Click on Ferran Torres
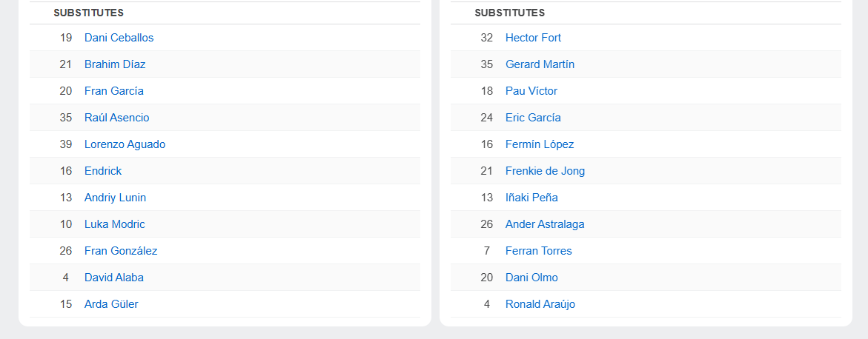The image size is (868, 339). point(539,251)
